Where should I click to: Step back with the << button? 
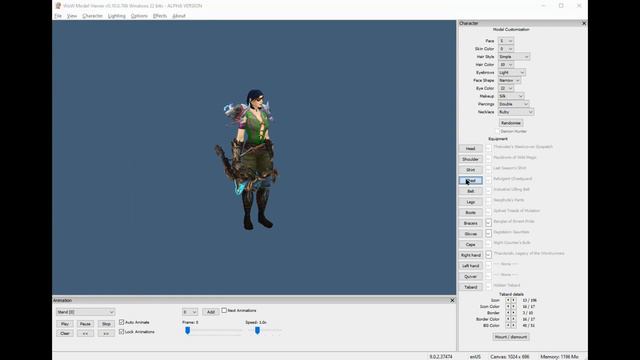pyautogui.click(x=85, y=333)
